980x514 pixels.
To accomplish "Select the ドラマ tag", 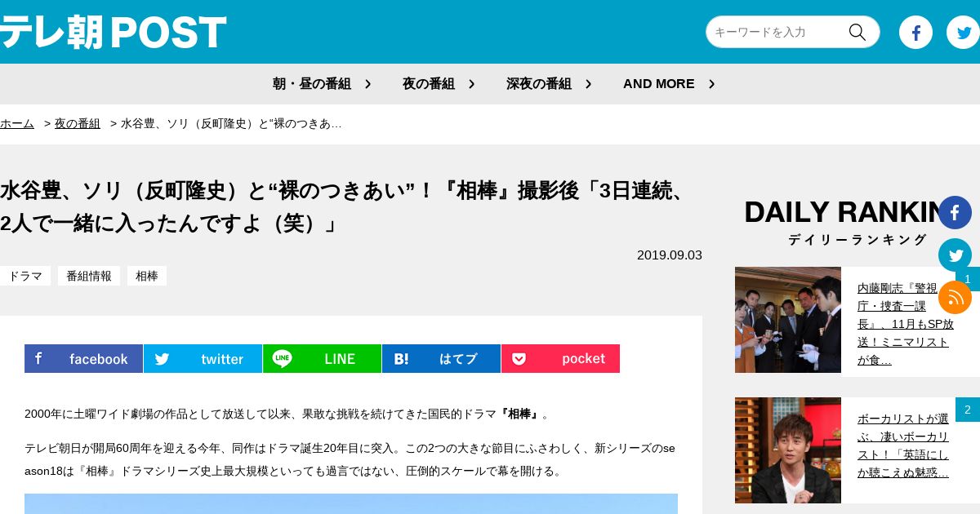I will (25, 276).
